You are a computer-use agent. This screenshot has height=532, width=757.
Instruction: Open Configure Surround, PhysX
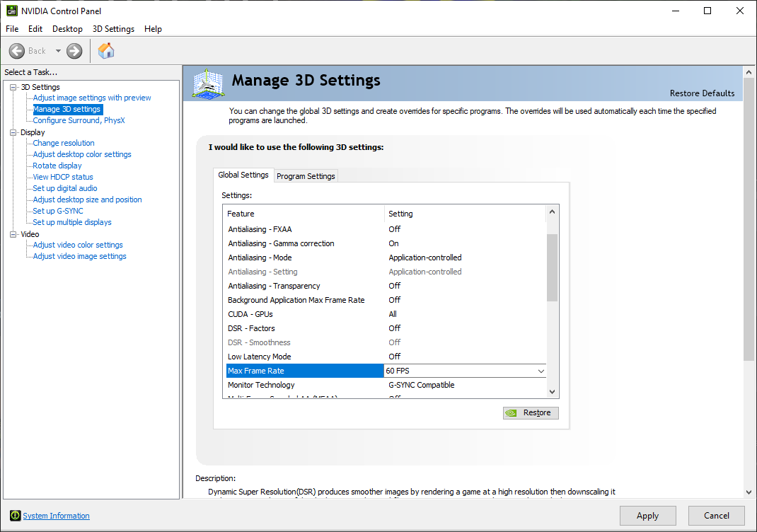coord(79,120)
